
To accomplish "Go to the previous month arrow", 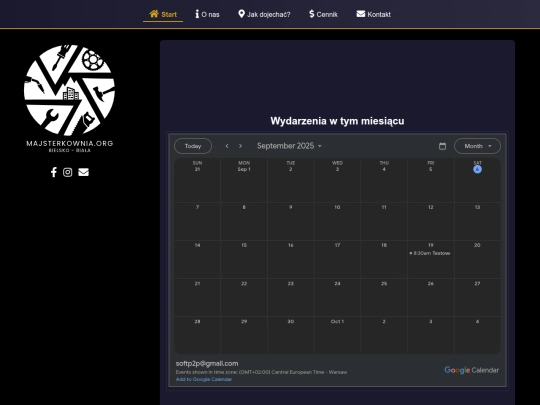I will click(227, 146).
